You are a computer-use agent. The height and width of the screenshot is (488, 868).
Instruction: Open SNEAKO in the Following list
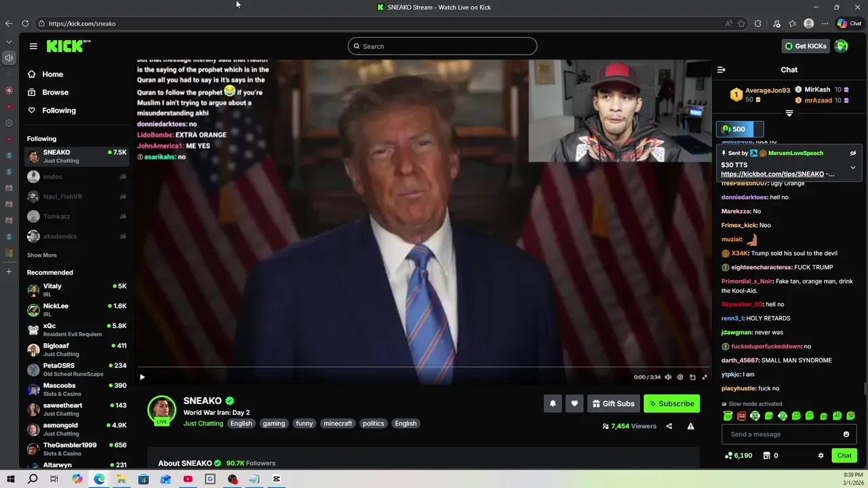pyautogui.click(x=76, y=157)
